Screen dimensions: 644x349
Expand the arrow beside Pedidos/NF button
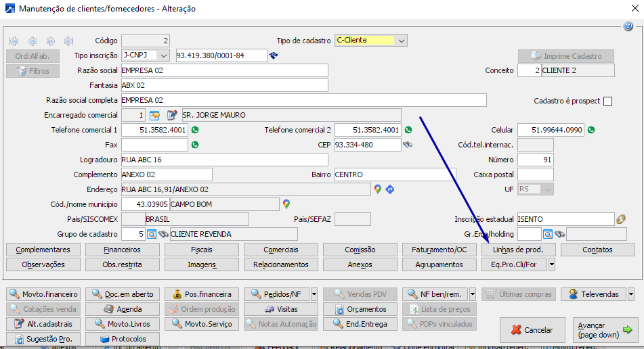tap(314, 294)
